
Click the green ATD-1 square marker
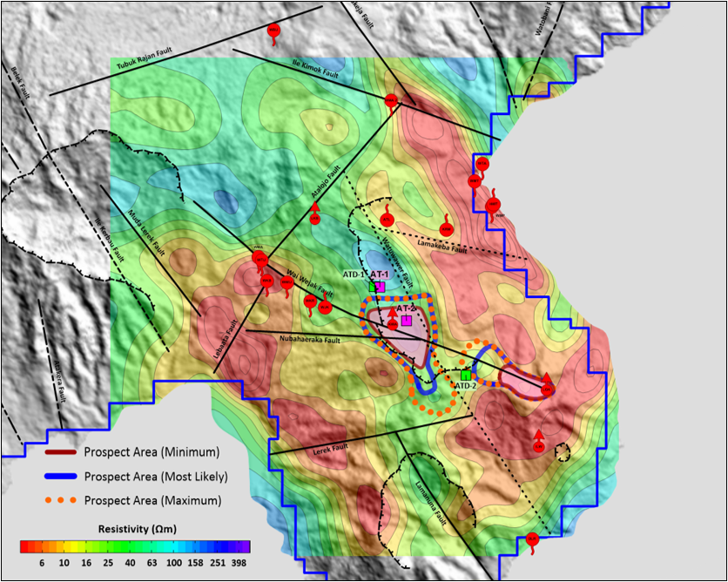click(x=372, y=286)
